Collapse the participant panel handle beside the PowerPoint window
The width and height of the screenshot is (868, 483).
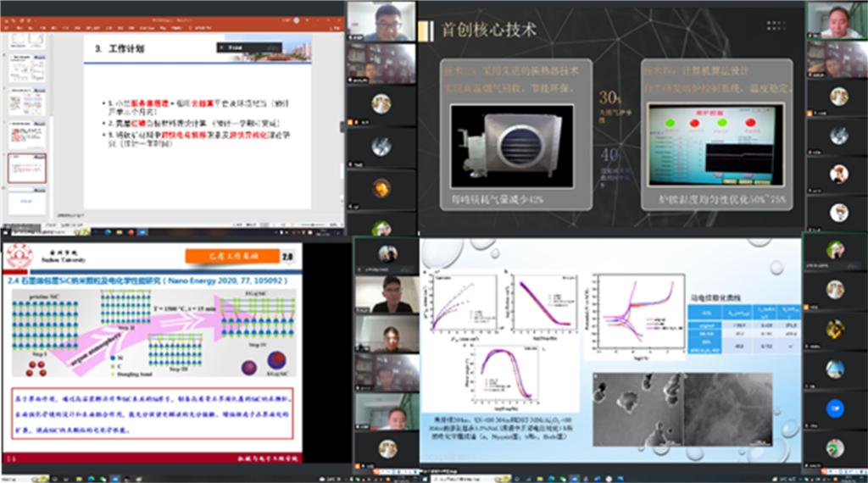coord(343,125)
